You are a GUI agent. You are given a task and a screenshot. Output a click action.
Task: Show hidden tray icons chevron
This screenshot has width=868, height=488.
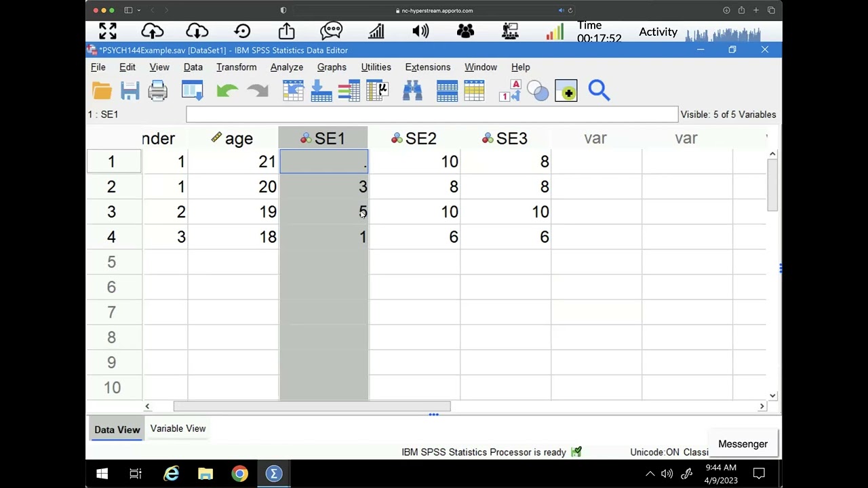tap(650, 474)
